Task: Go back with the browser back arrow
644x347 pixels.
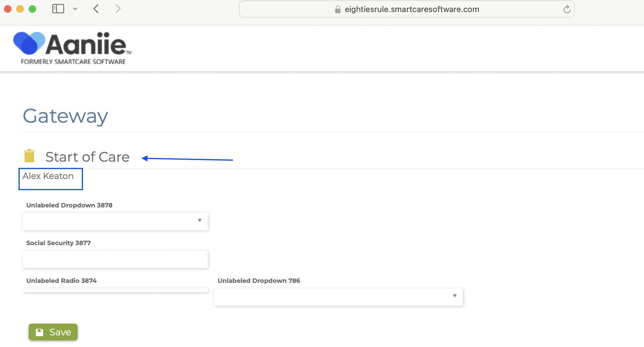Action: click(96, 9)
